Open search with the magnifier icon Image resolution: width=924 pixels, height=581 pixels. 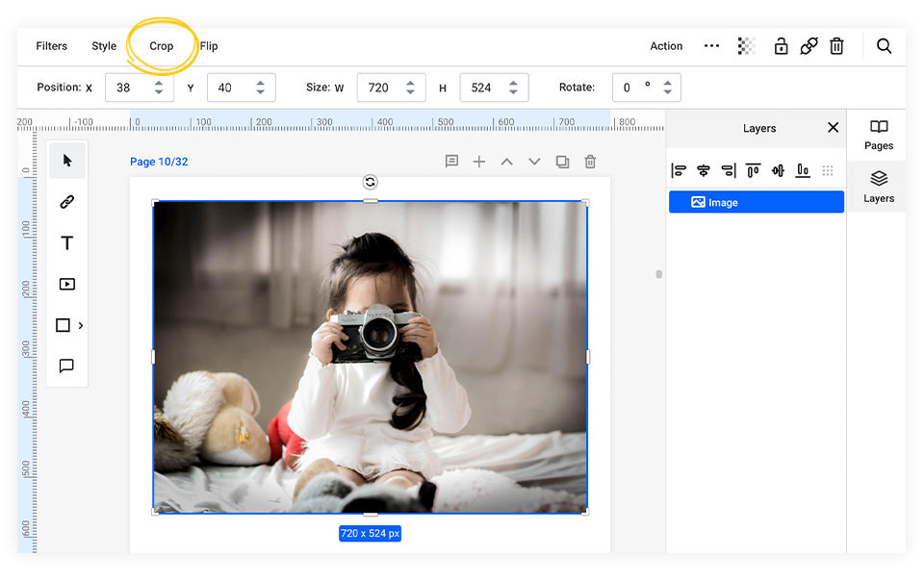point(884,46)
